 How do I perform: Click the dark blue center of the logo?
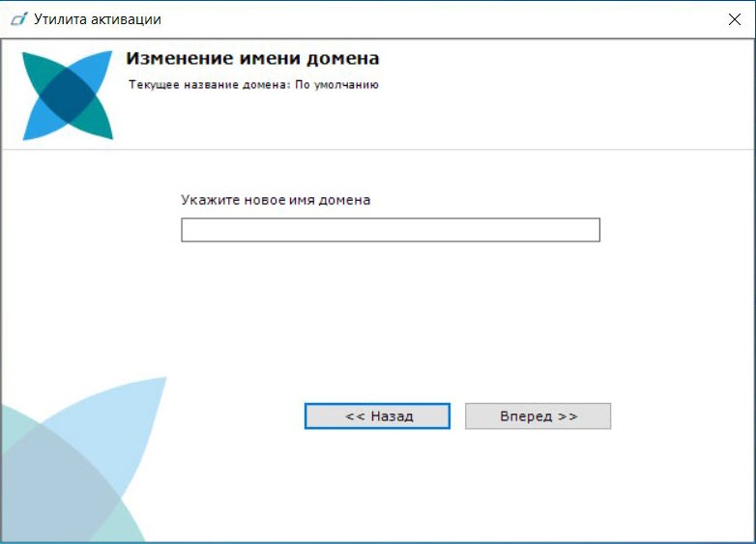coord(67,95)
